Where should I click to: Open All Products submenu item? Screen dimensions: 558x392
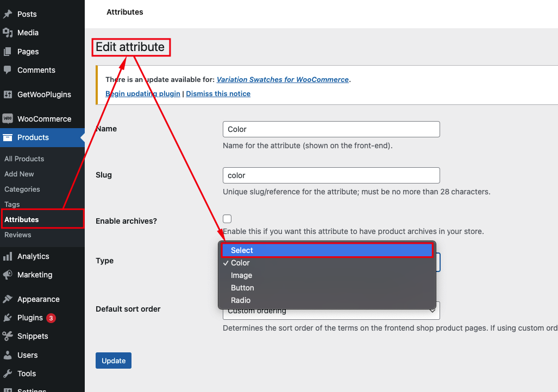(24, 159)
